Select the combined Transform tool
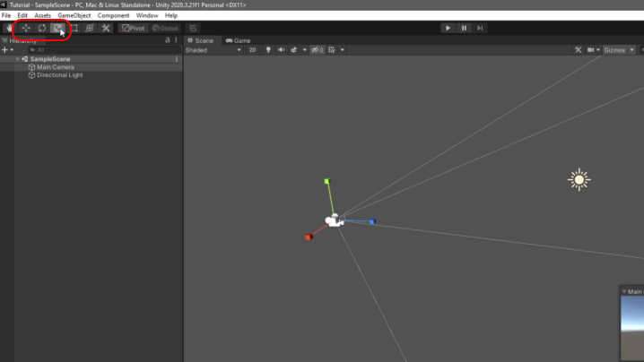Image resolution: width=644 pixels, height=362 pixels. point(90,28)
